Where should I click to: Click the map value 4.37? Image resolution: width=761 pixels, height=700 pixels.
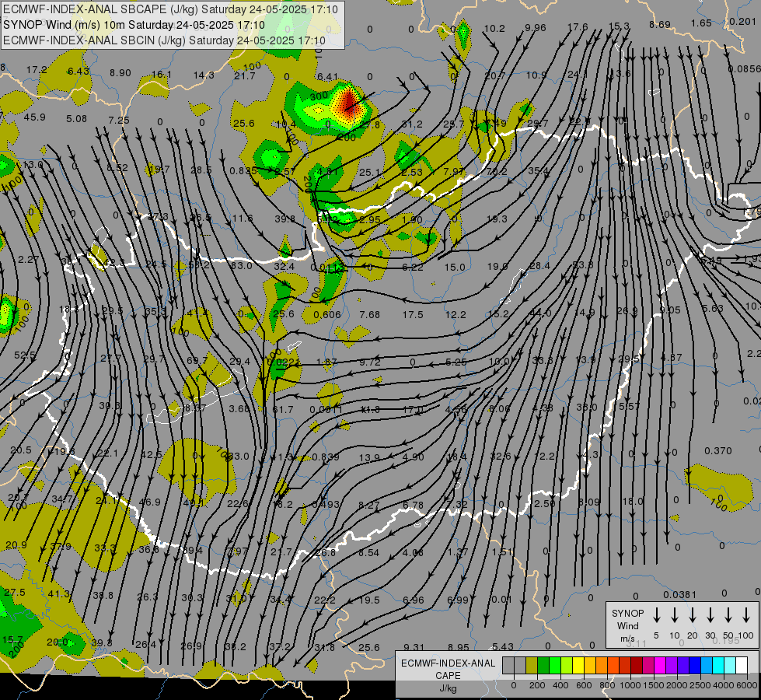672,357
